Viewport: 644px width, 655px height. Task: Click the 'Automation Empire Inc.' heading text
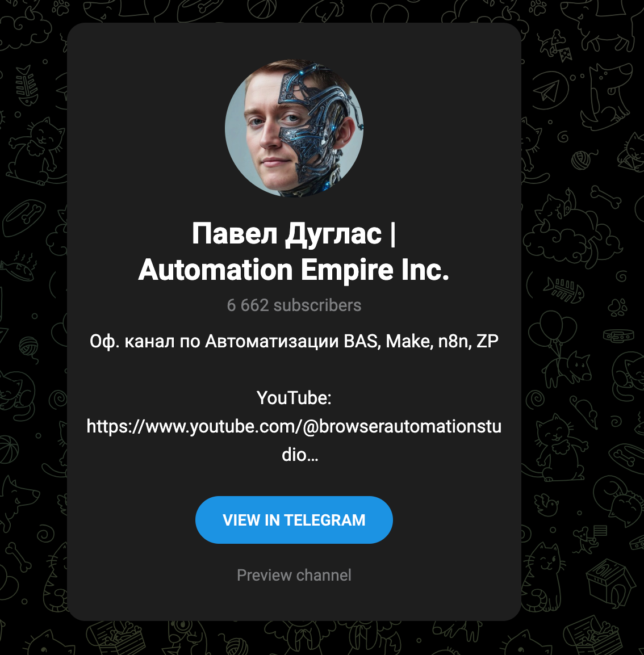point(294,270)
